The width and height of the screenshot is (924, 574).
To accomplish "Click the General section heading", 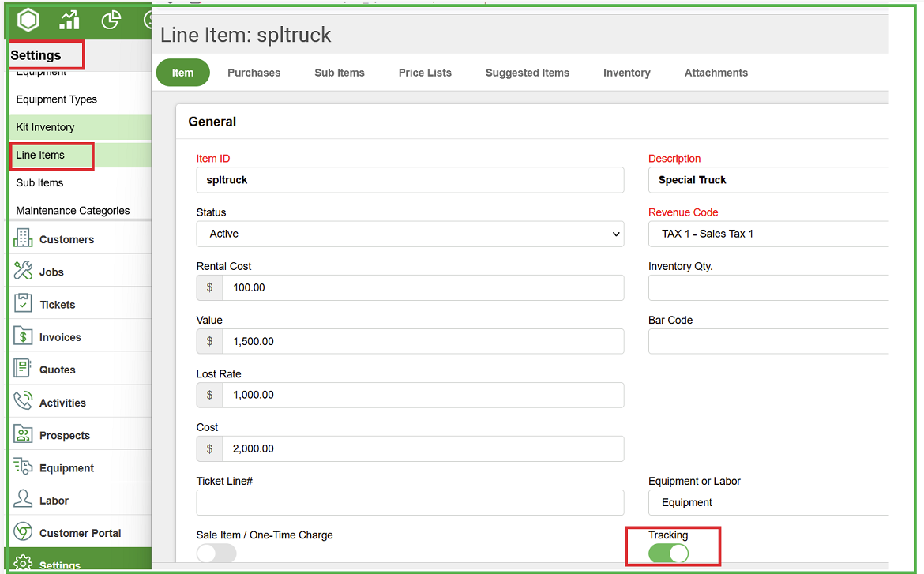I will (212, 122).
